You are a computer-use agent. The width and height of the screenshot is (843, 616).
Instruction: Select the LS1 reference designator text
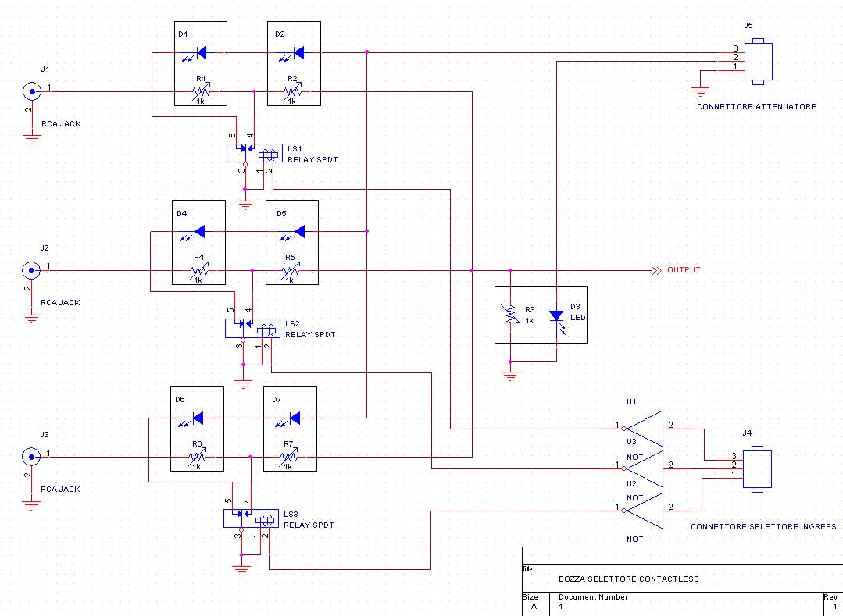pyautogui.click(x=295, y=149)
